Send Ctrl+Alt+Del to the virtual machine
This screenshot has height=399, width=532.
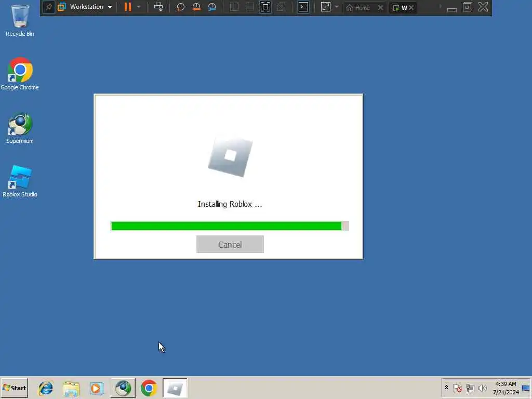(158, 7)
